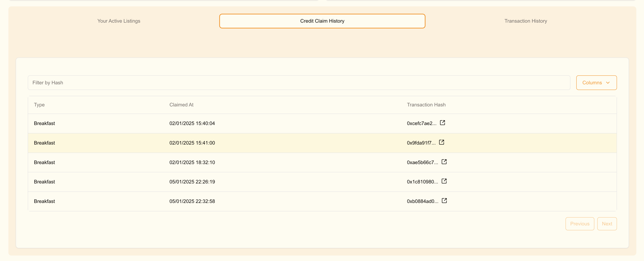Go to the Next page
Image resolution: width=644 pixels, height=261 pixels.
[607, 224]
